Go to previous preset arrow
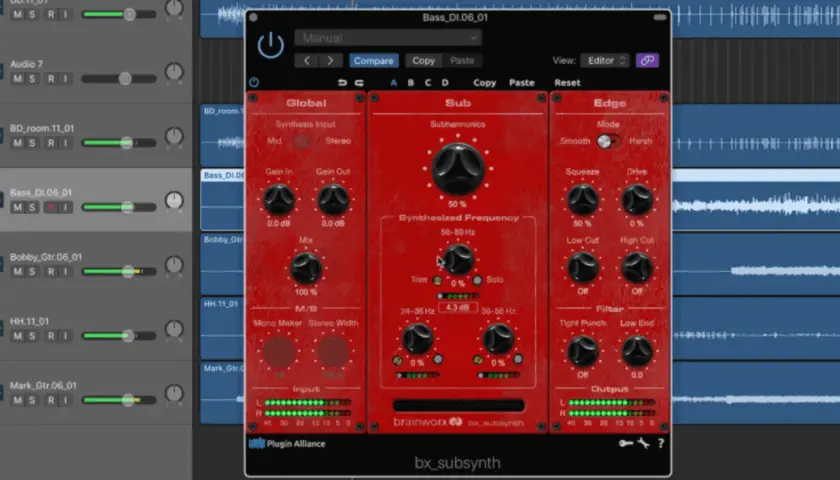The width and height of the screenshot is (840, 480). (306, 61)
